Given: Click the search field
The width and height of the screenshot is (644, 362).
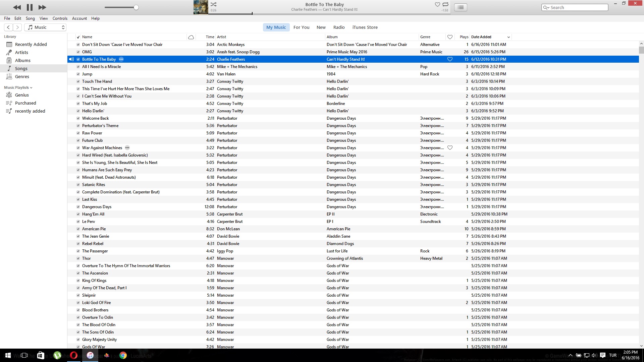Looking at the screenshot, I should pyautogui.click(x=575, y=7).
